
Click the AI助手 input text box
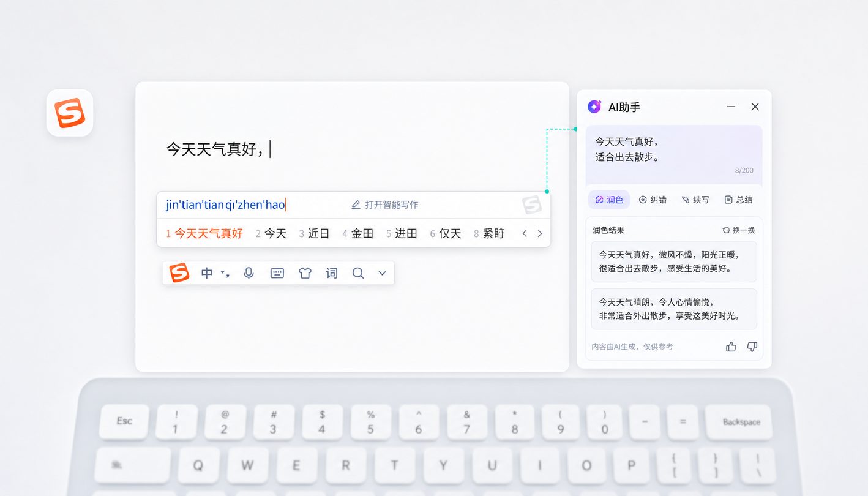click(674, 155)
